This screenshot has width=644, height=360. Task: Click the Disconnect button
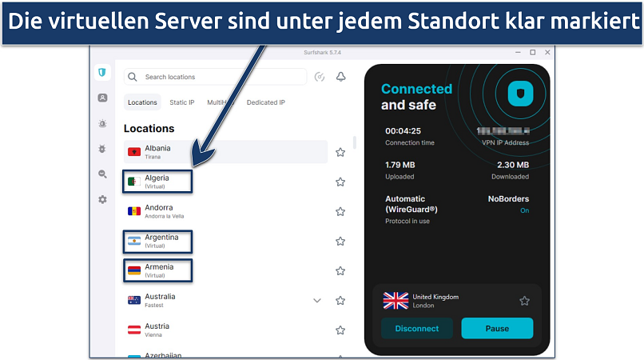pos(416,328)
